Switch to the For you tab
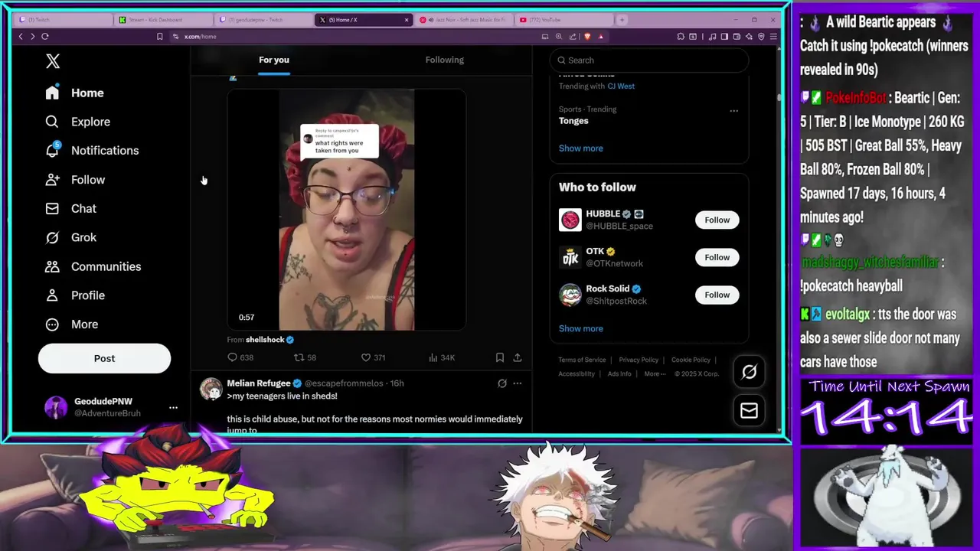 pos(274,60)
